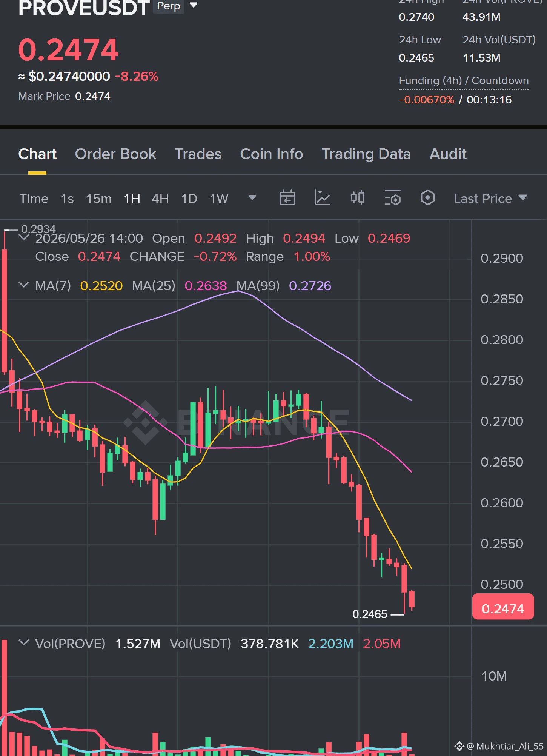Tap the Perp contract type badge
The width and height of the screenshot is (547, 756).
169,6
